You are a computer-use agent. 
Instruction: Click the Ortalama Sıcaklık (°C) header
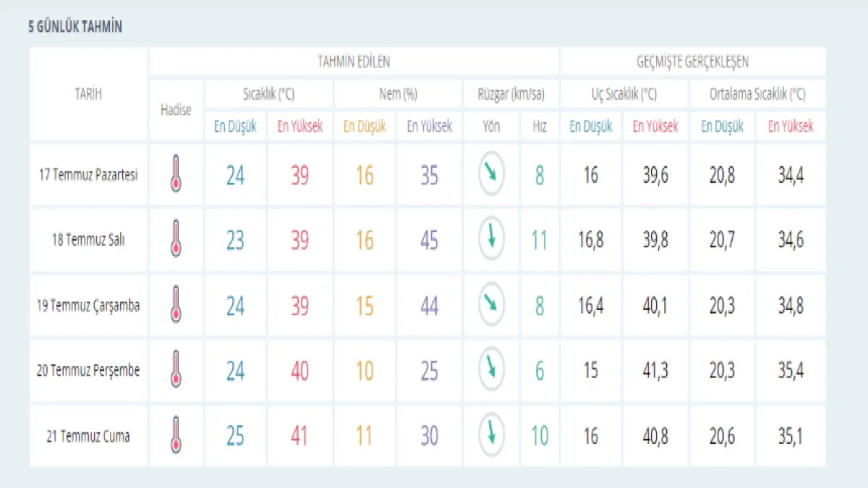[x=757, y=94]
